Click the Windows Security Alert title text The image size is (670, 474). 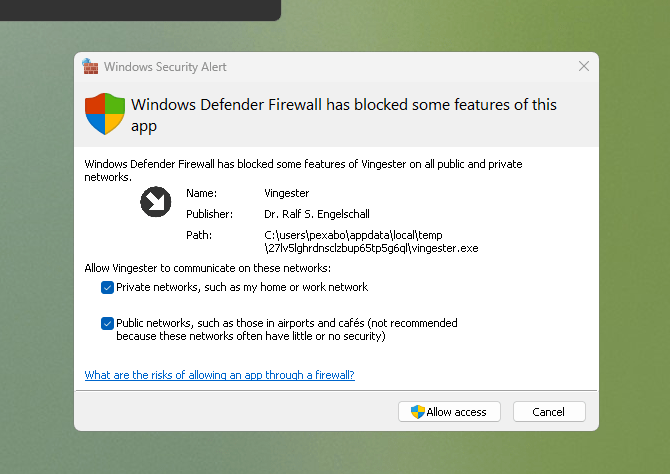click(165, 67)
